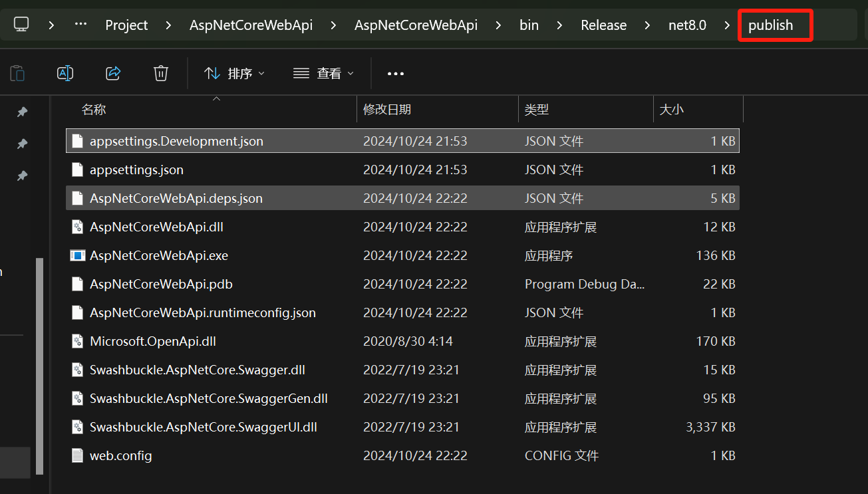Click the 136 KB size cell
868x494 pixels.
point(716,255)
